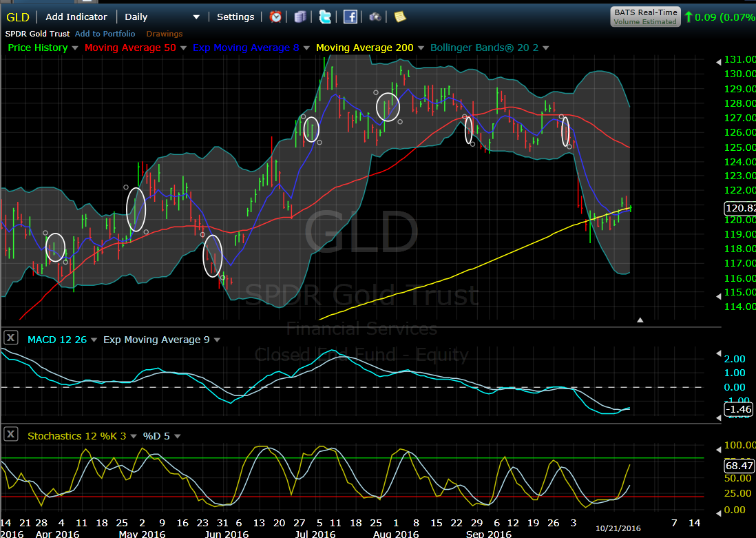This screenshot has width=756, height=538.
Task: Close the MACD indicator panel
Action: 11,338
